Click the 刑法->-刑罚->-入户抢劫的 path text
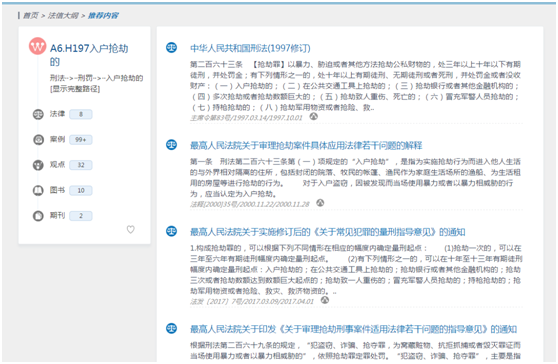 96,78
